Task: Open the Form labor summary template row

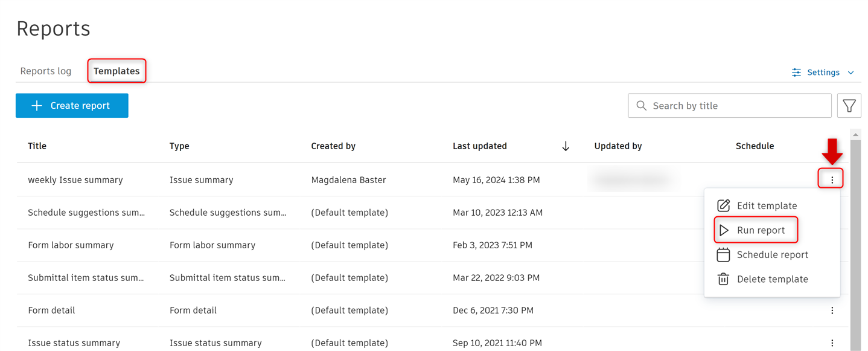Action: pos(71,245)
